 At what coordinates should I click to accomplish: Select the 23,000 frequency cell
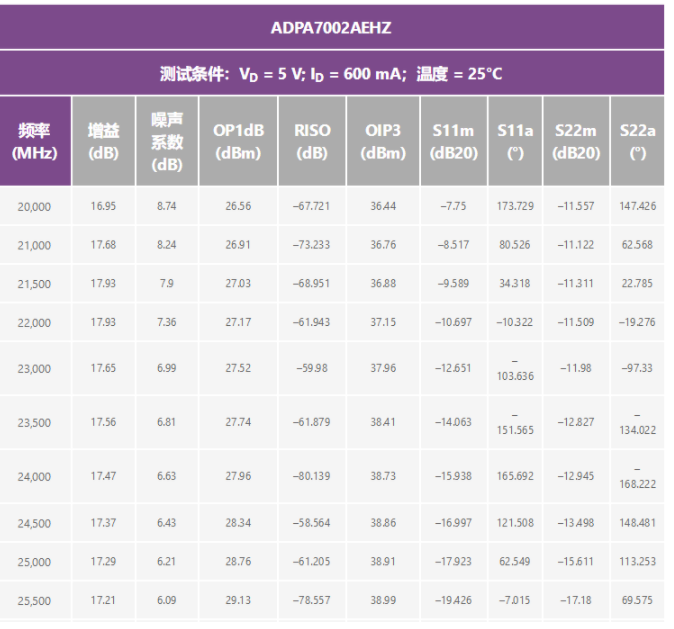[x=34, y=368]
